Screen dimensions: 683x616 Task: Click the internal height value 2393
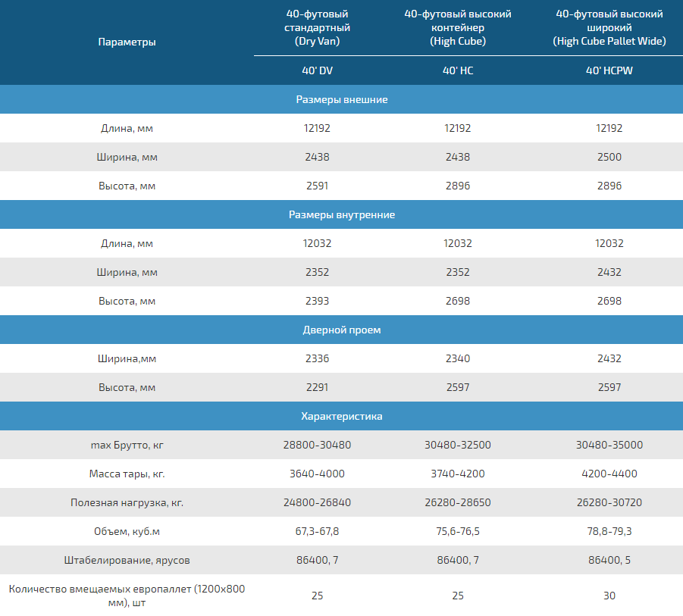point(317,301)
